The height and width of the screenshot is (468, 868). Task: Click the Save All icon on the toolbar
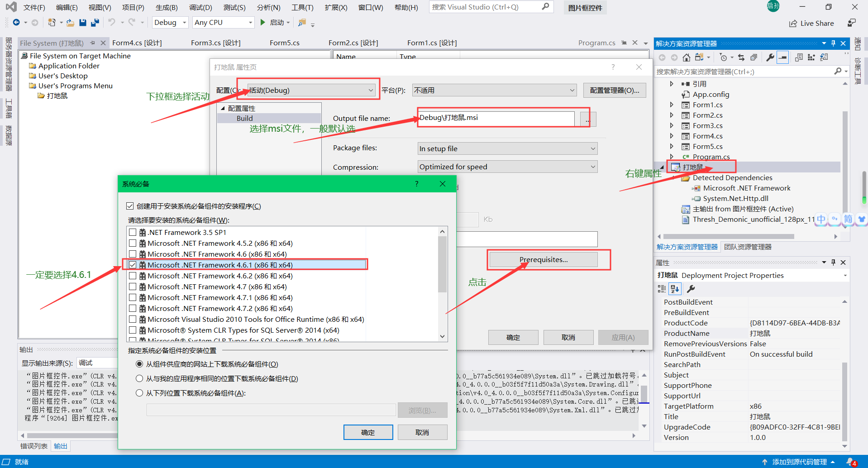coord(95,22)
